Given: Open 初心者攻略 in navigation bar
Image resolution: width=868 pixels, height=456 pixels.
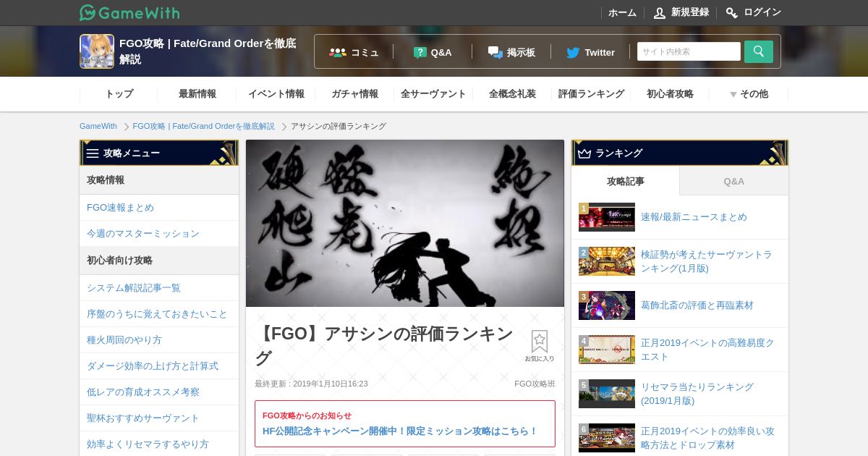Looking at the screenshot, I should tap(671, 94).
